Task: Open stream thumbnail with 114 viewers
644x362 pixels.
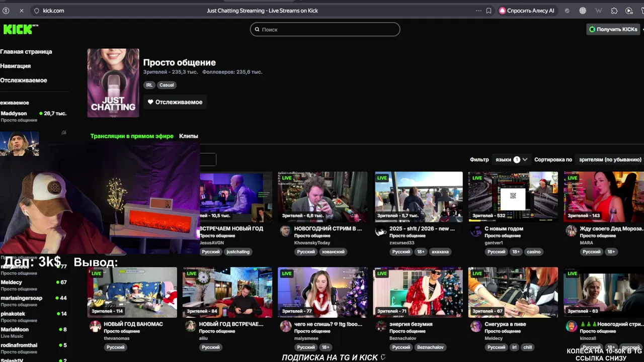Action: pyautogui.click(x=132, y=292)
